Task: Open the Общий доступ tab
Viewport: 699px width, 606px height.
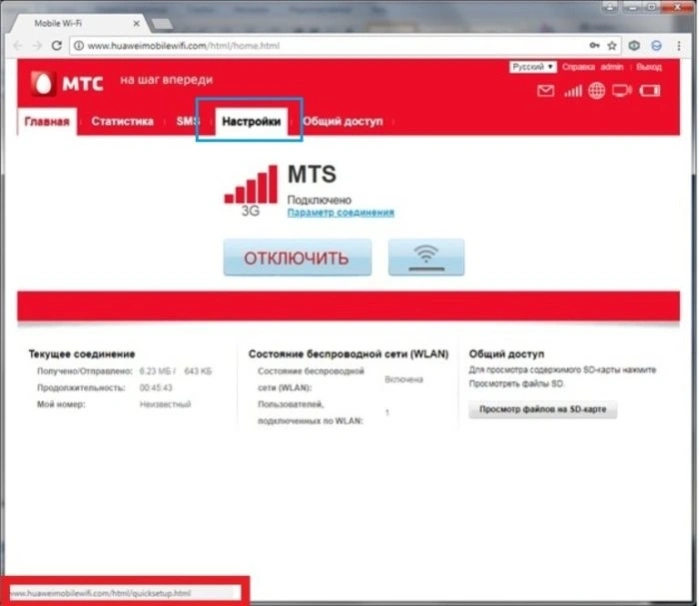Action: tap(343, 121)
